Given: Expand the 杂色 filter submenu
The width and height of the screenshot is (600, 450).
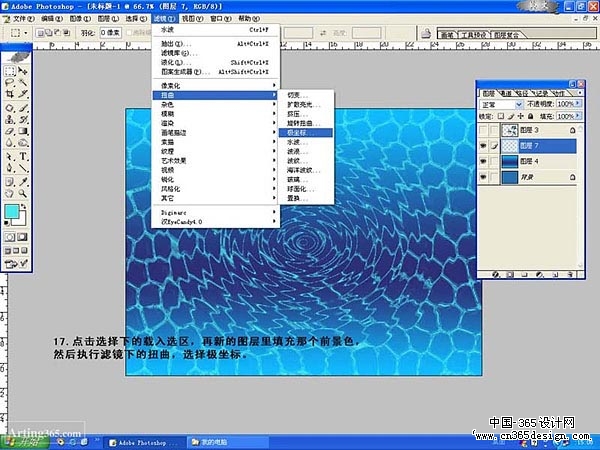Looking at the screenshot, I should click(216, 104).
